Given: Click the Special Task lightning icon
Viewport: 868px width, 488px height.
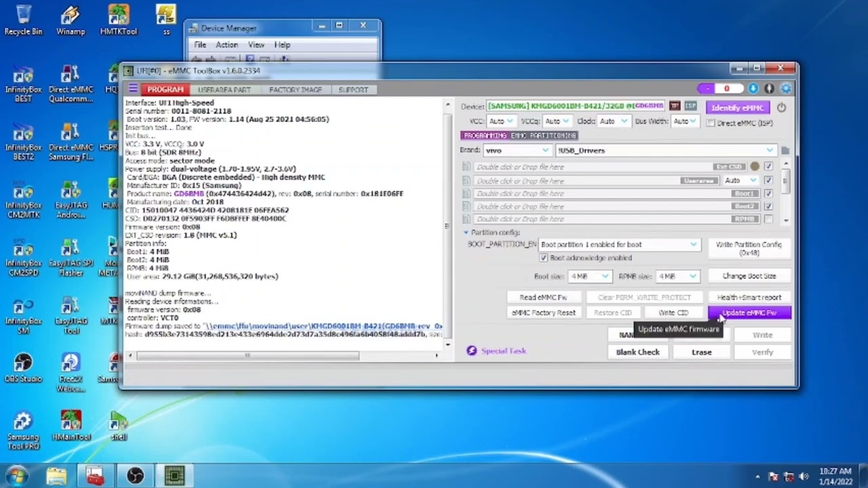Looking at the screenshot, I should click(471, 350).
